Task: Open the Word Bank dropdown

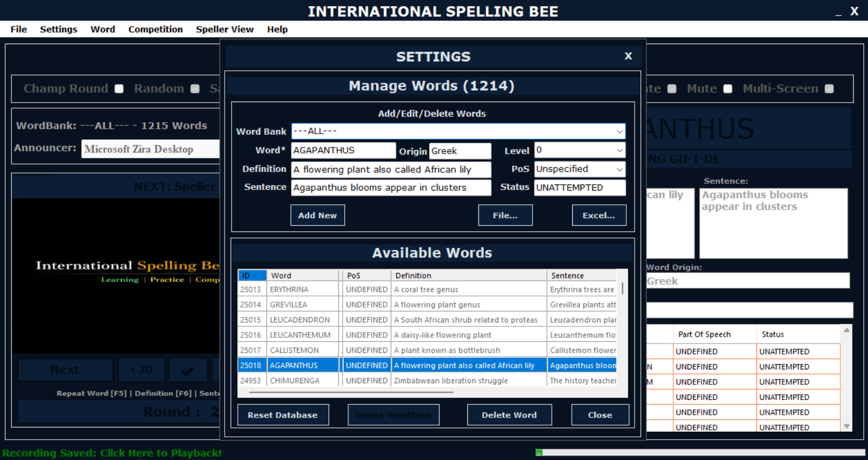Action: pos(620,131)
